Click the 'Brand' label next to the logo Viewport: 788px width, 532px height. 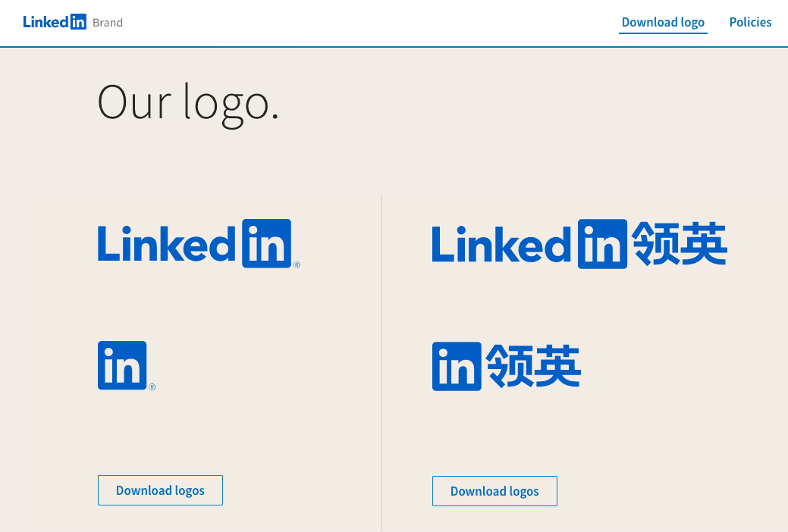(x=108, y=22)
